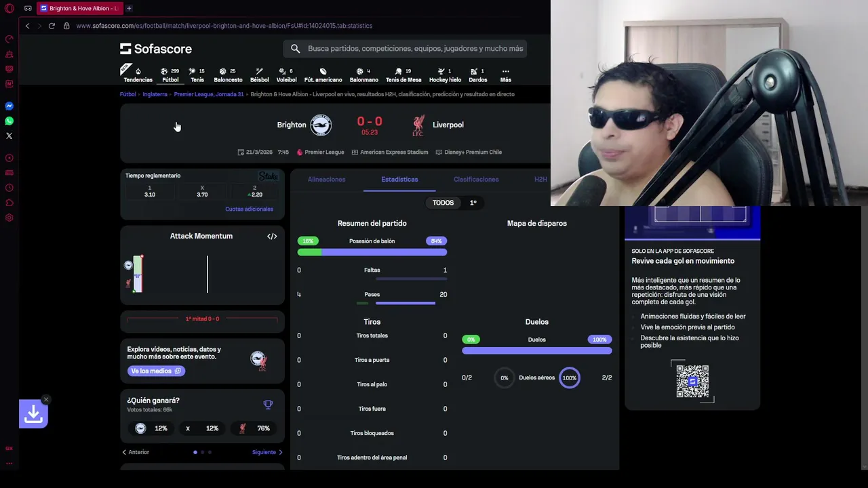Viewport: 868px width, 488px height.
Task: Scan the Sofascore app QR code
Action: [x=692, y=381]
